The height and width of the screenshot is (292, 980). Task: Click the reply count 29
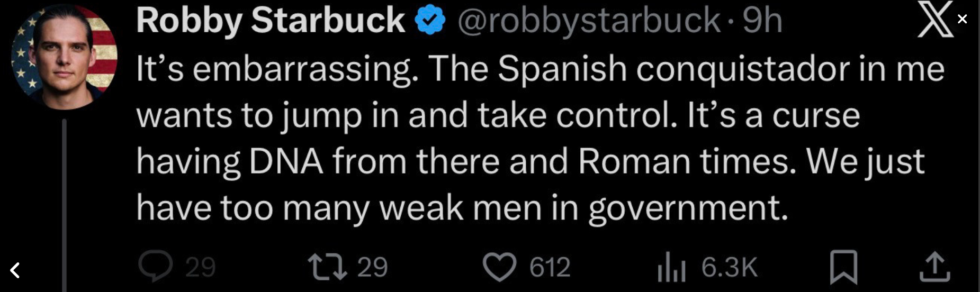(x=201, y=267)
